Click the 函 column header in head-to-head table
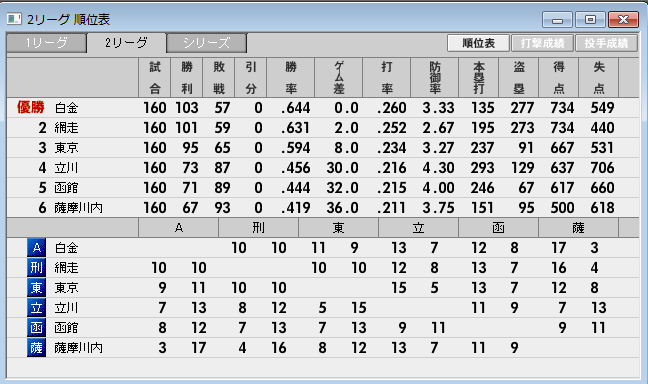This screenshot has height=384, width=648. point(498,228)
